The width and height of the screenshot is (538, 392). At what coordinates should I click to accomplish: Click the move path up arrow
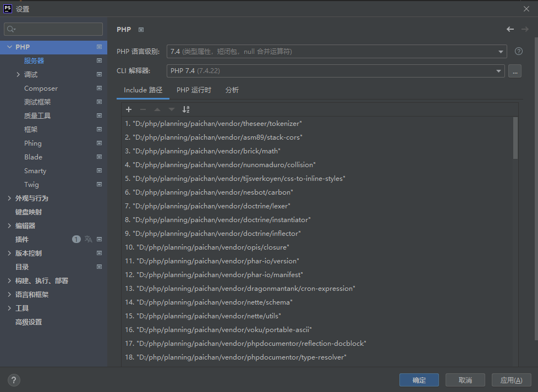pos(157,109)
